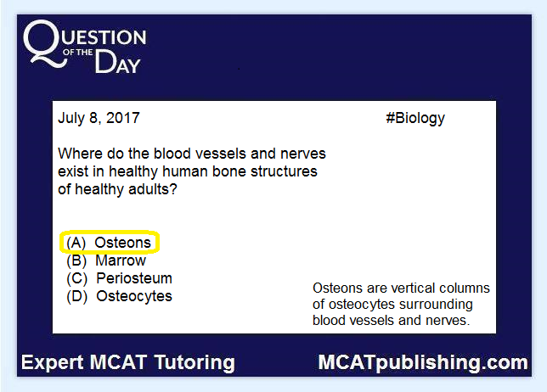Image resolution: width=547 pixels, height=392 pixels.
Task: Click the (A) letter label
Action: point(76,243)
